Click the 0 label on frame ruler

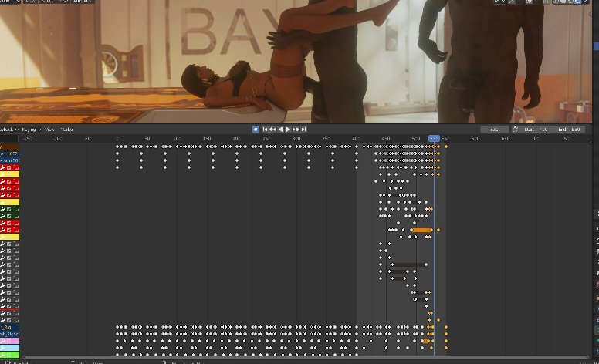pyautogui.click(x=117, y=139)
